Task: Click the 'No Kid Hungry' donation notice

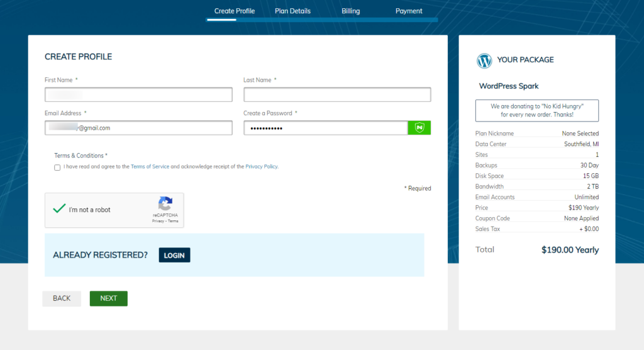Action: [537, 110]
